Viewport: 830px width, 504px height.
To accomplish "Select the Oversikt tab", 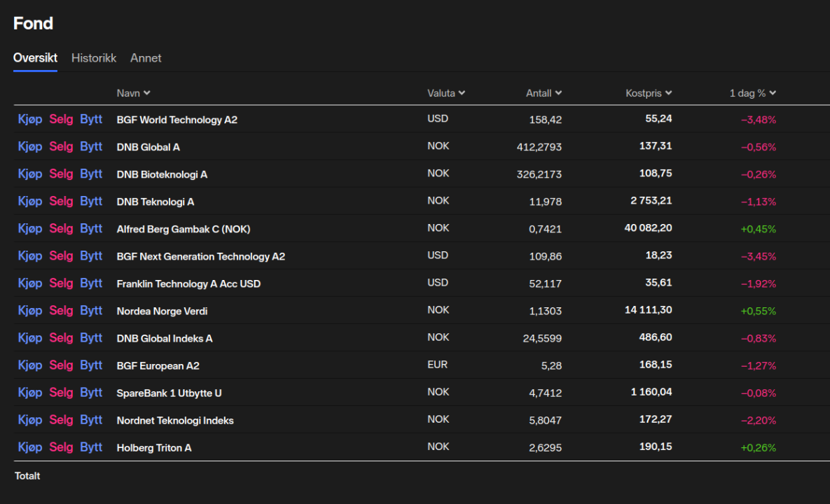I will [x=35, y=58].
